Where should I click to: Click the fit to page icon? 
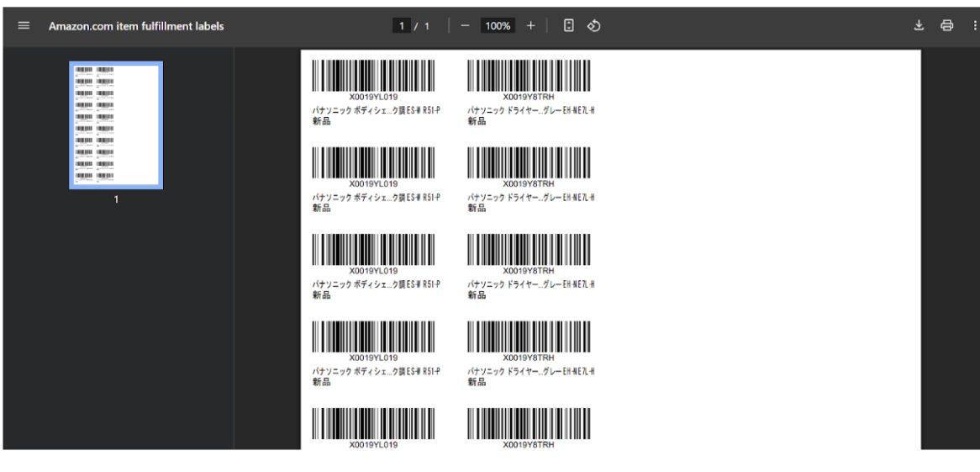click(568, 26)
